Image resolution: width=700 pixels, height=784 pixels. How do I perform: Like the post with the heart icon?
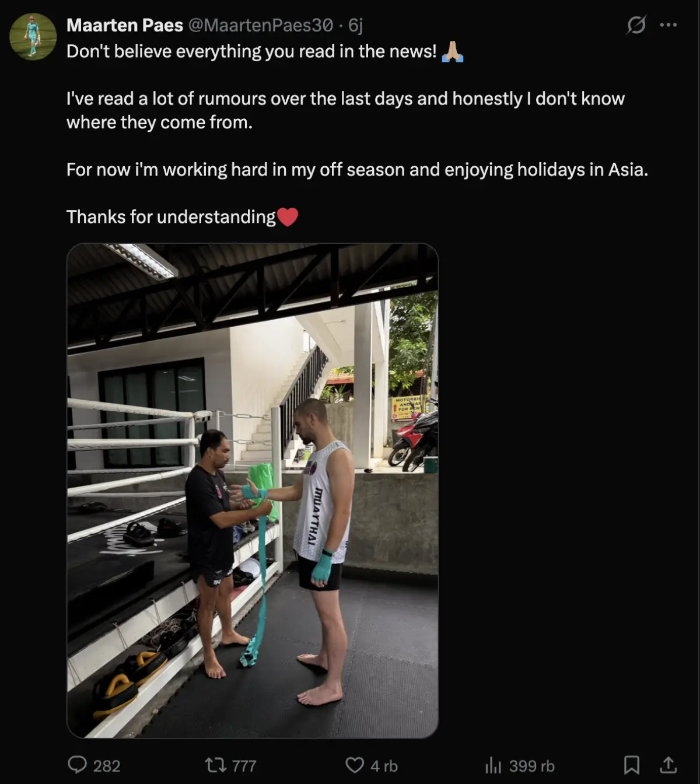[x=355, y=765]
